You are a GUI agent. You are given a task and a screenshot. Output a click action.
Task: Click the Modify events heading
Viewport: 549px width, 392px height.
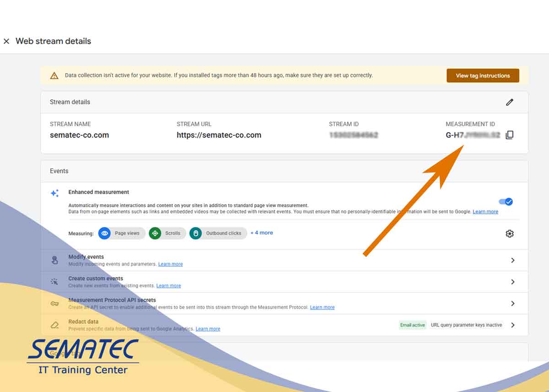click(86, 257)
